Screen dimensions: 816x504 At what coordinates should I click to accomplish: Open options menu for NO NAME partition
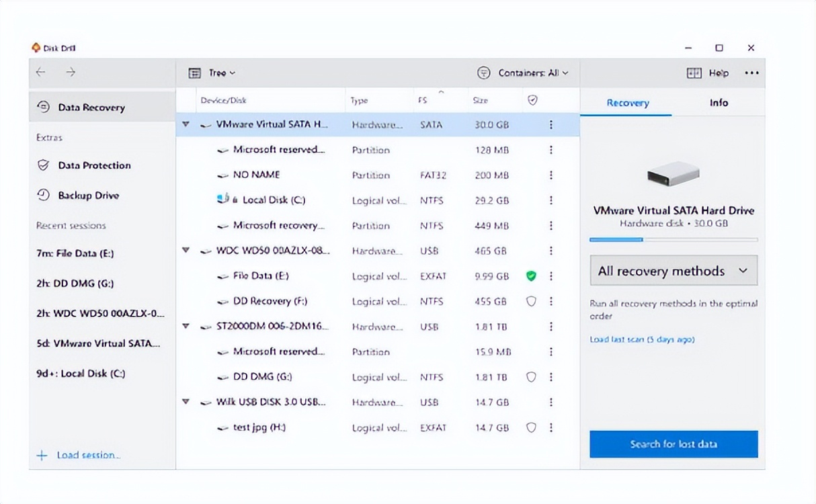[x=551, y=175]
